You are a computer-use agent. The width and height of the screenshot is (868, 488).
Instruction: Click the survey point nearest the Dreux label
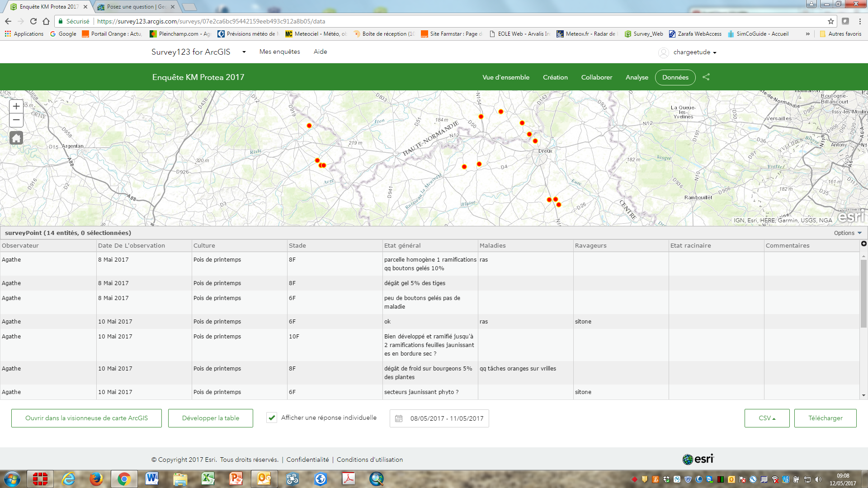[535, 141]
